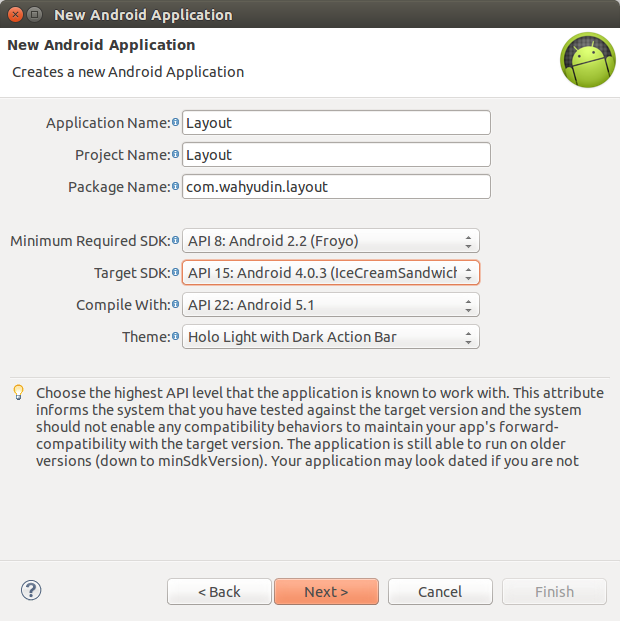The height and width of the screenshot is (621, 620).
Task: Click the 'Theme:' label
Action: pos(146,337)
